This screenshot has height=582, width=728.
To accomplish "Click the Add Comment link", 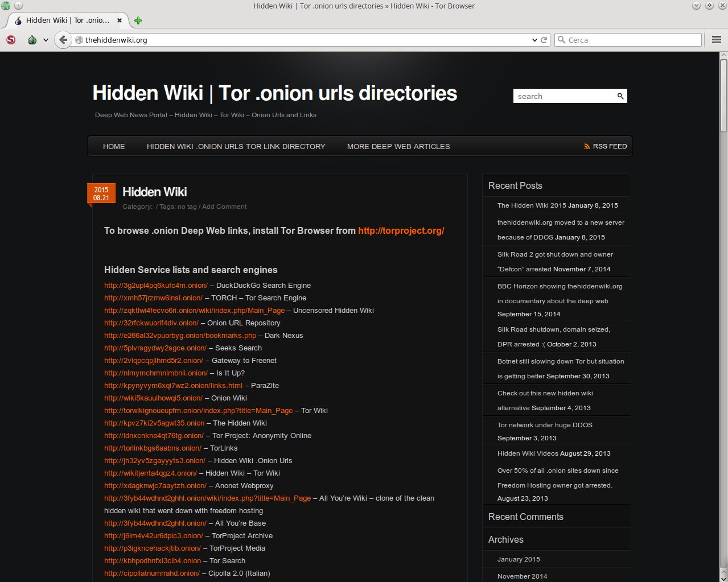I will tap(224, 207).
